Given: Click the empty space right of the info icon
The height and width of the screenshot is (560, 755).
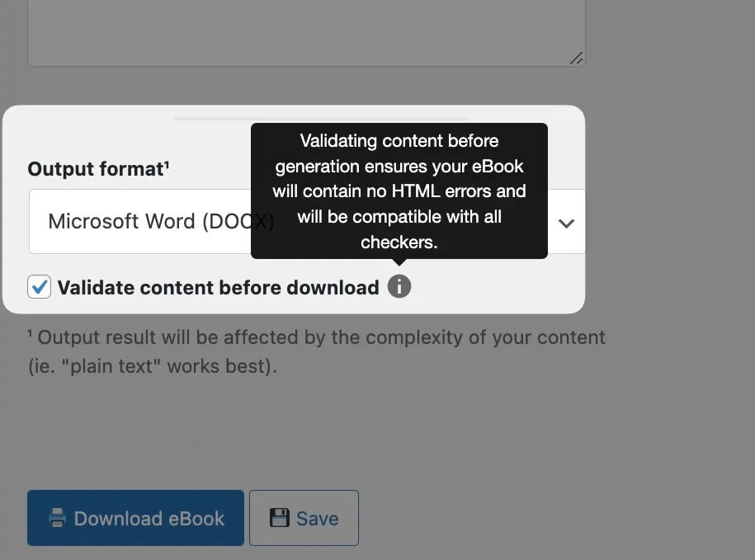Looking at the screenshot, I should [496, 287].
